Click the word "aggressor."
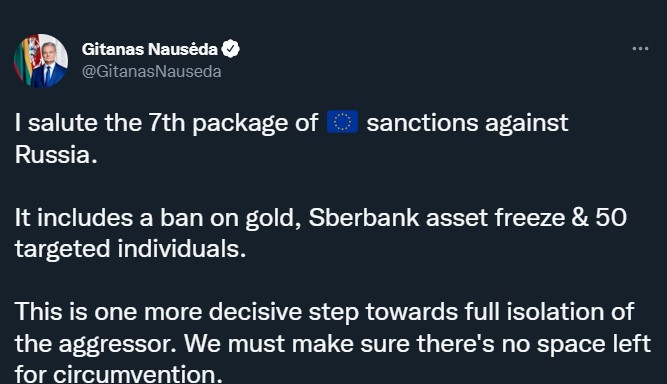 click(x=117, y=344)
